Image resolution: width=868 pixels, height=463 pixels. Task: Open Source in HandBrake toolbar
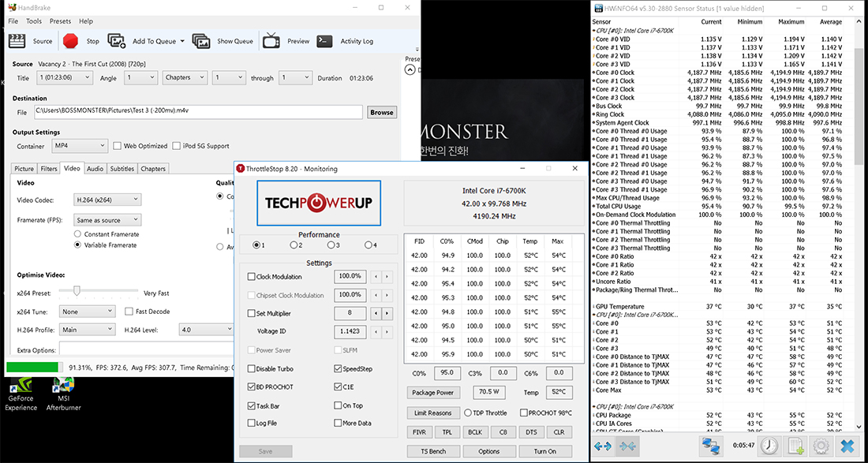point(31,41)
